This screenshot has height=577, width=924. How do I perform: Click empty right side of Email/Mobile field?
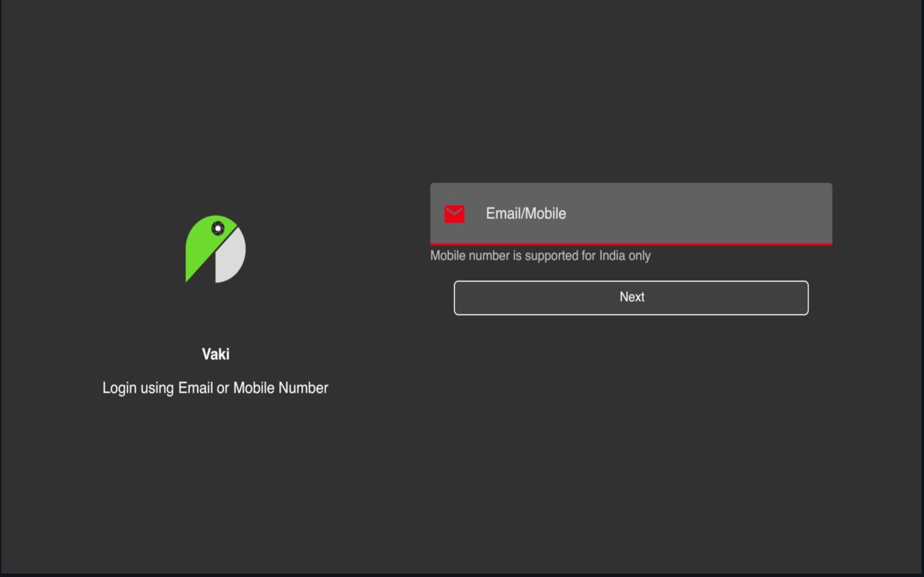(745, 213)
